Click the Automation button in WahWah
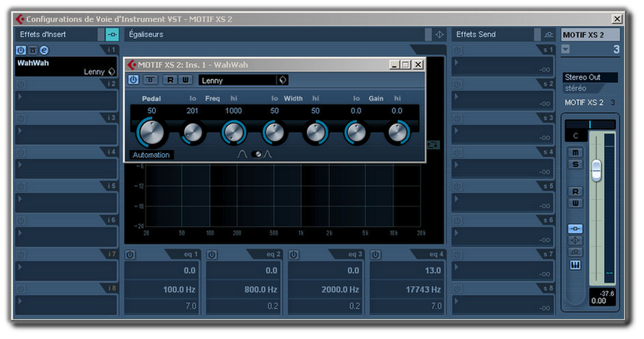The width and height of the screenshot is (644, 339). (x=151, y=155)
